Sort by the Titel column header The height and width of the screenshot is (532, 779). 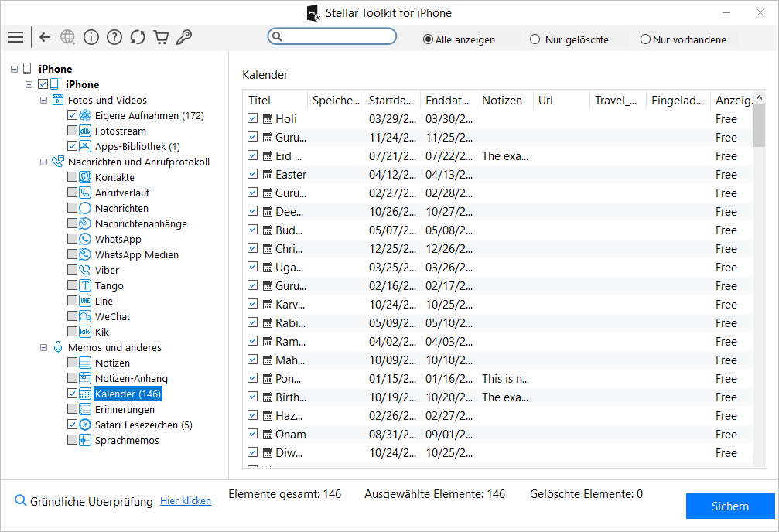[x=275, y=101]
